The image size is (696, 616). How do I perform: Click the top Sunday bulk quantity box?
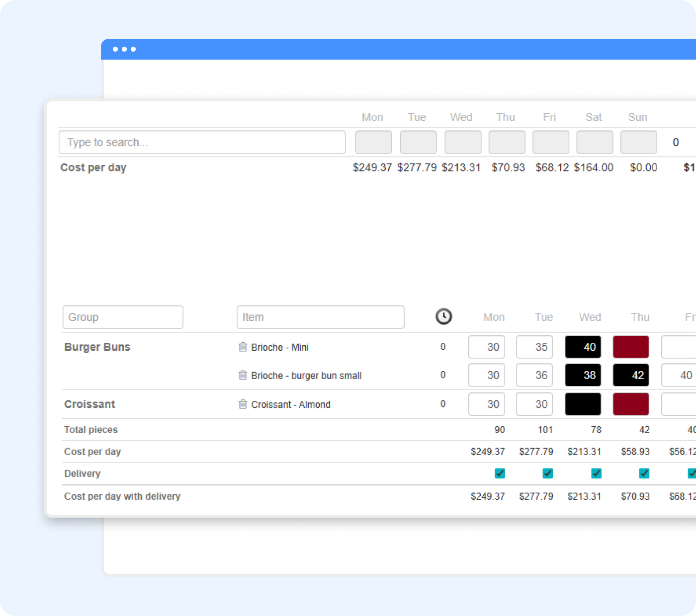(638, 143)
